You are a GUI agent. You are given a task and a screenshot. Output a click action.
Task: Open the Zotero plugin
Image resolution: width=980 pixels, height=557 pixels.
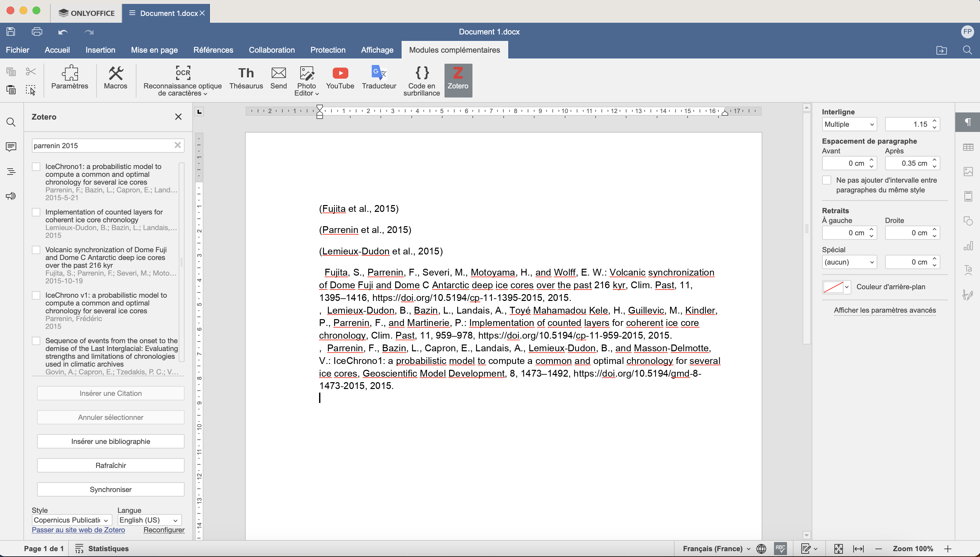click(458, 80)
